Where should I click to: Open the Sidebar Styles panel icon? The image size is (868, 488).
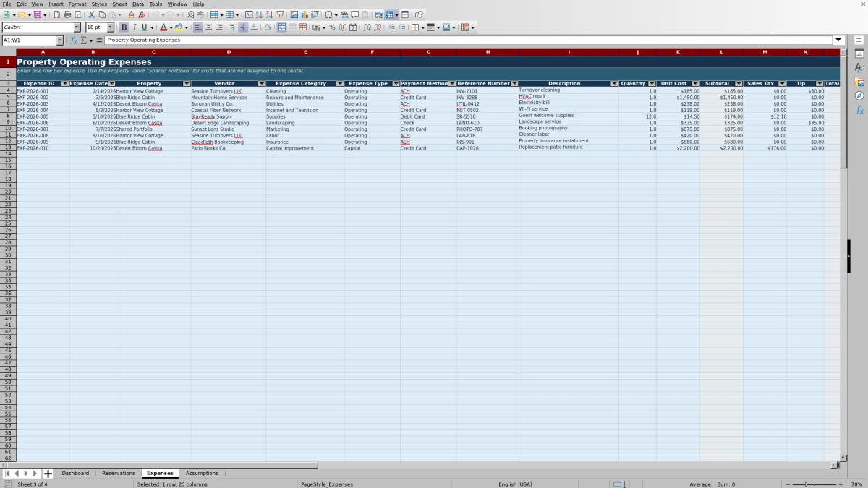(x=859, y=67)
